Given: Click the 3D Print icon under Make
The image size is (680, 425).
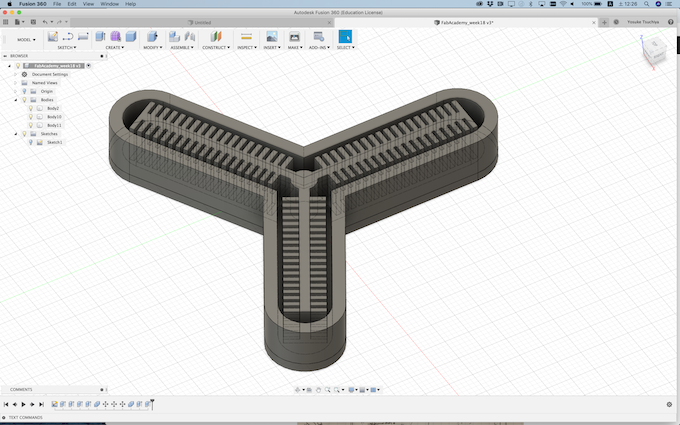Looking at the screenshot, I should coord(294,37).
